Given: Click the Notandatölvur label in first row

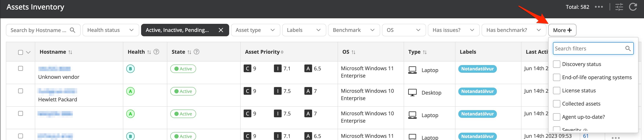Looking at the screenshot, I should tap(477, 69).
